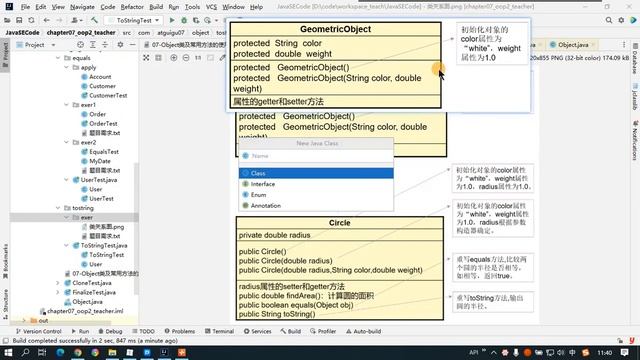Open the File menu
Screen dimensions: 640x360
pos(25,7)
